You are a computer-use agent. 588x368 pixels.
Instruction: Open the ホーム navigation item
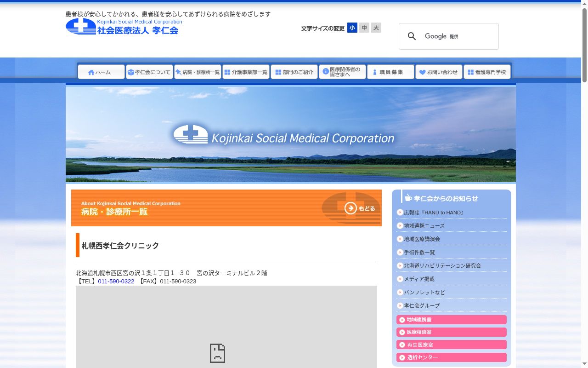pyautogui.click(x=101, y=72)
